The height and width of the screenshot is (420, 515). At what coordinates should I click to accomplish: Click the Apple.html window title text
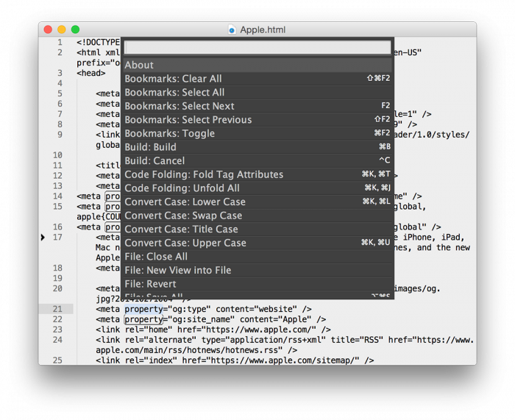coord(263,30)
